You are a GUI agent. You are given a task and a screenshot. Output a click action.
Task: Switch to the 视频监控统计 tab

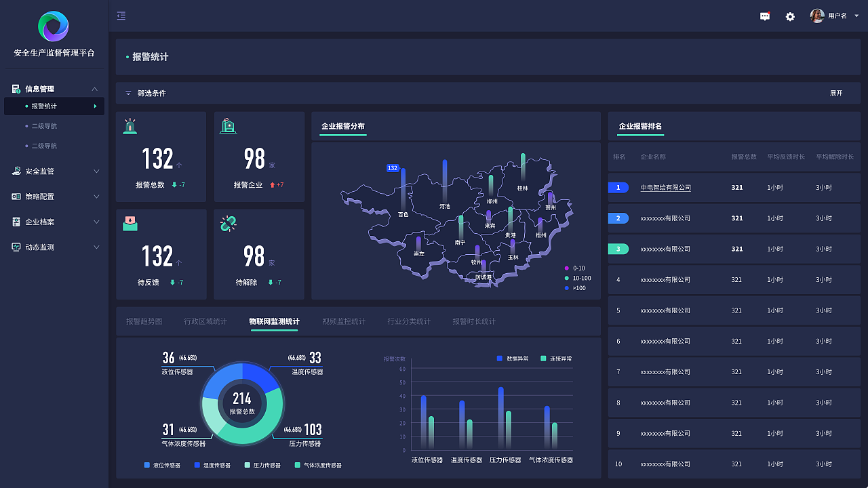[x=343, y=321]
